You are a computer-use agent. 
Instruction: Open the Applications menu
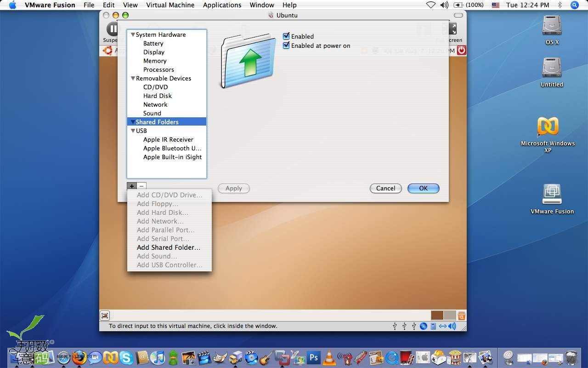pyautogui.click(x=222, y=5)
